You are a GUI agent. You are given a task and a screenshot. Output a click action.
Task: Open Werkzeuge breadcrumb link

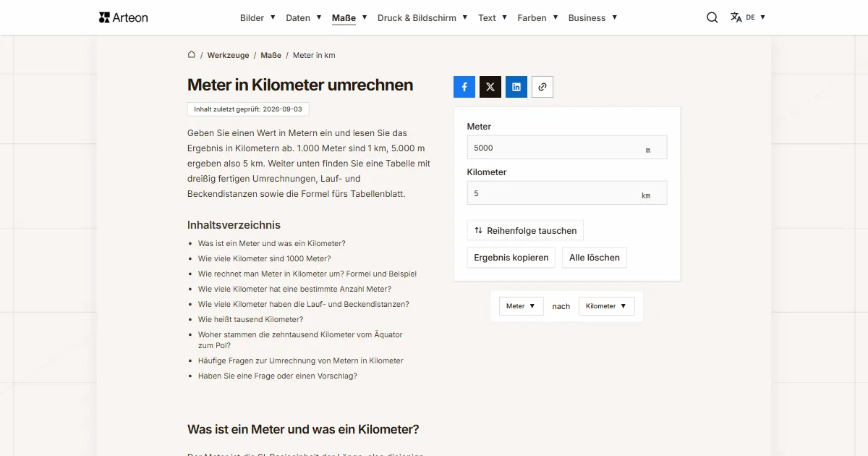(x=228, y=55)
